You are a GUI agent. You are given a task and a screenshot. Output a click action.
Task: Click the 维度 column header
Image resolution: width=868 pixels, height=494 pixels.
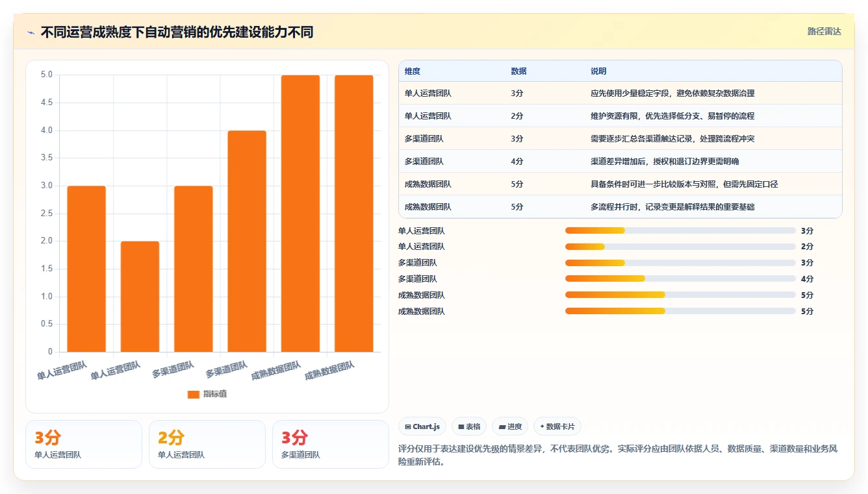click(x=413, y=71)
